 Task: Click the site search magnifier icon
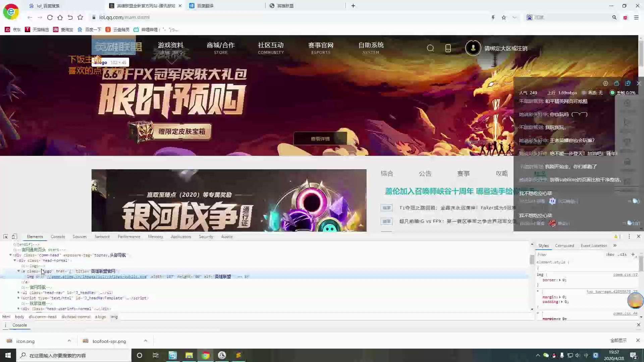click(430, 48)
